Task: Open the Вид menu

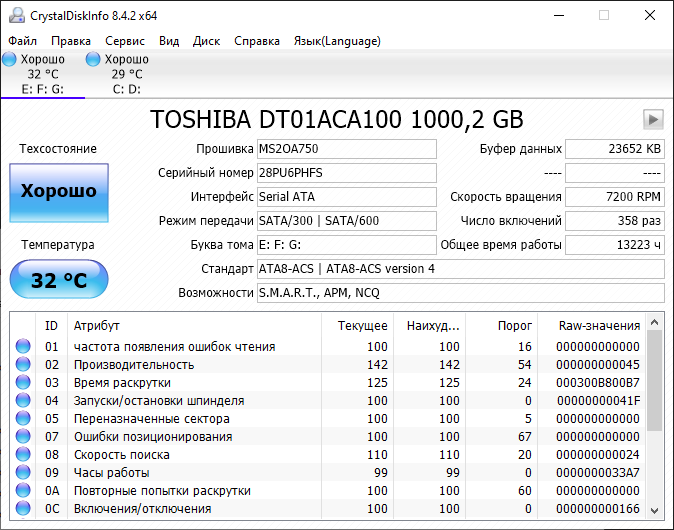Action: (x=169, y=41)
